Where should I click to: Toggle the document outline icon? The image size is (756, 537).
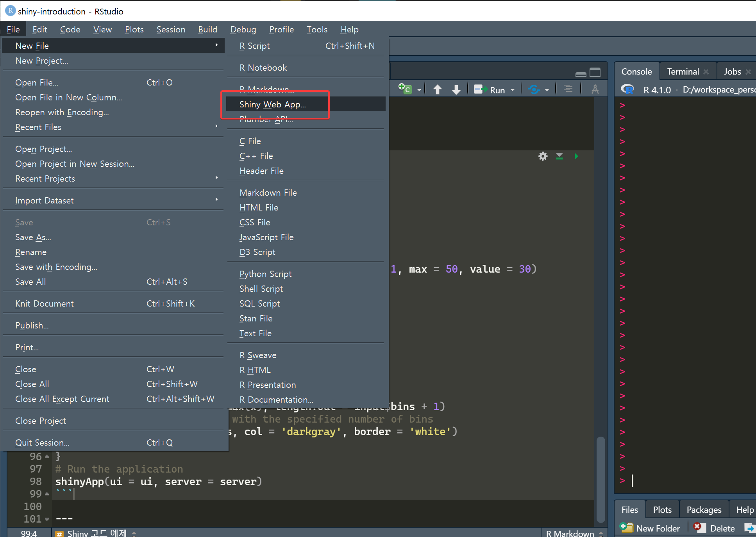568,89
